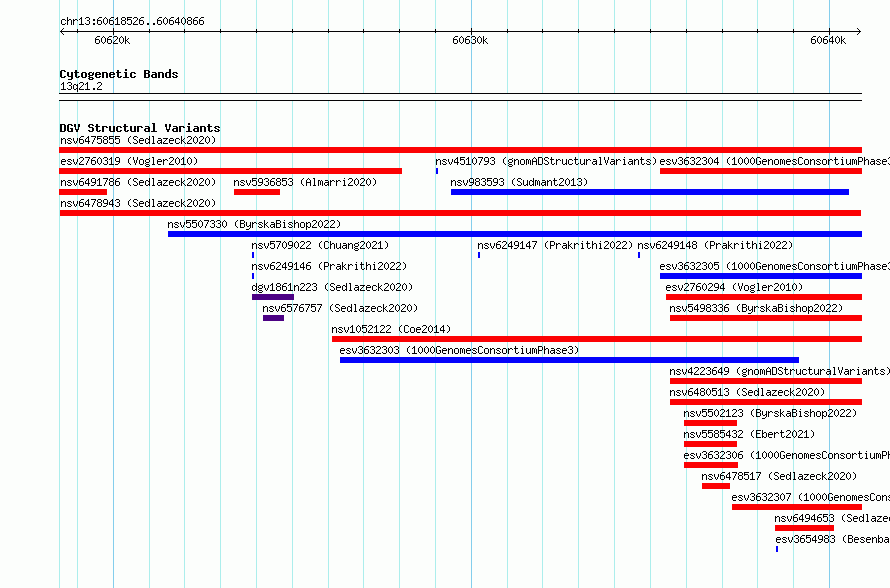Open nsv6249147 (Prakrithi2022) label

[x=555, y=245]
